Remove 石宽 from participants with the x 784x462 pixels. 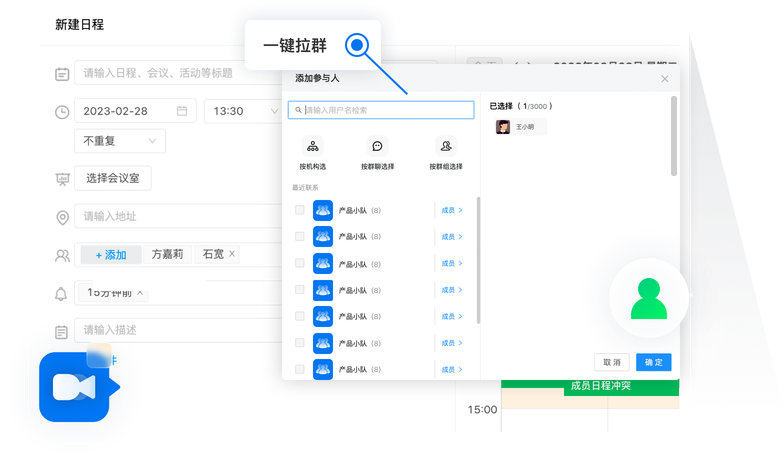click(232, 254)
